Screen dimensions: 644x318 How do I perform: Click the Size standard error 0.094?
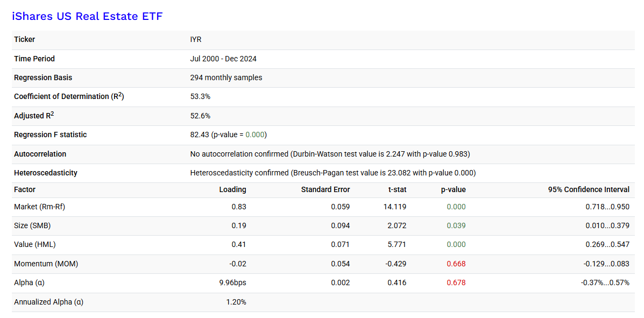(x=341, y=225)
